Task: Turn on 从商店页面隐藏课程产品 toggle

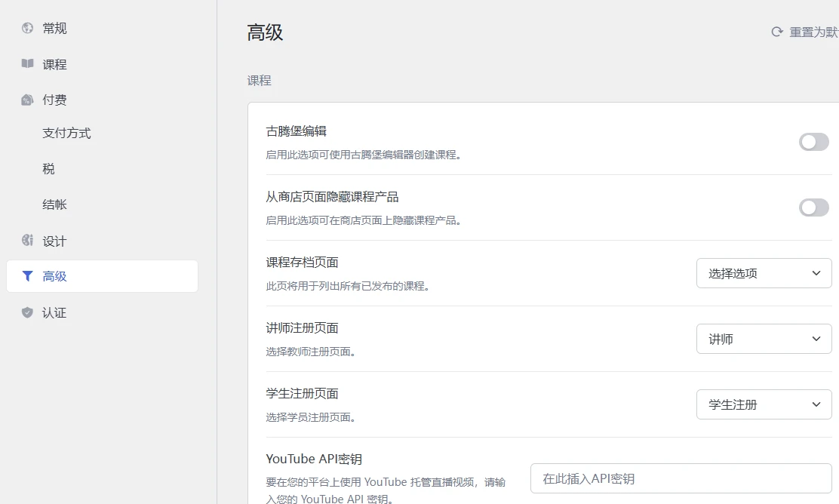Action: tap(814, 207)
